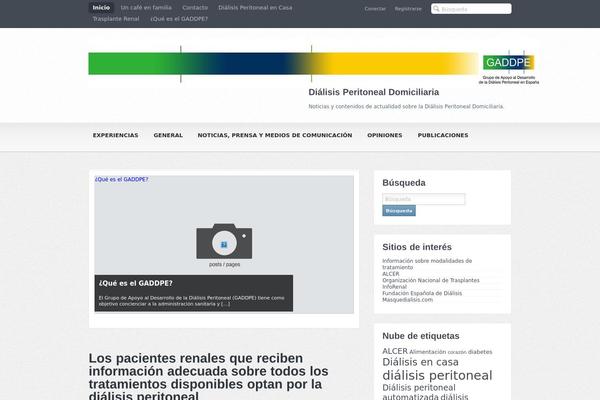This screenshot has width=600, height=400.
Task: Focus the sidebar Búsqueda input field
Action: pos(424,199)
